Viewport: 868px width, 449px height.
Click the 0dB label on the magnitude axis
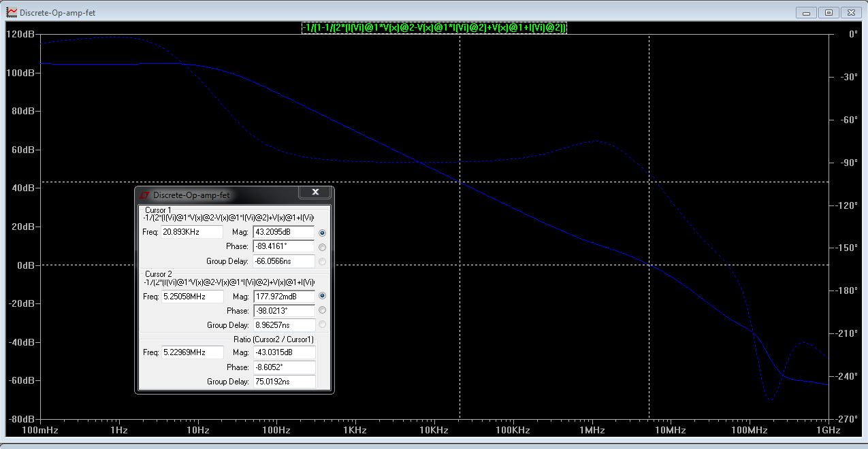(25, 265)
